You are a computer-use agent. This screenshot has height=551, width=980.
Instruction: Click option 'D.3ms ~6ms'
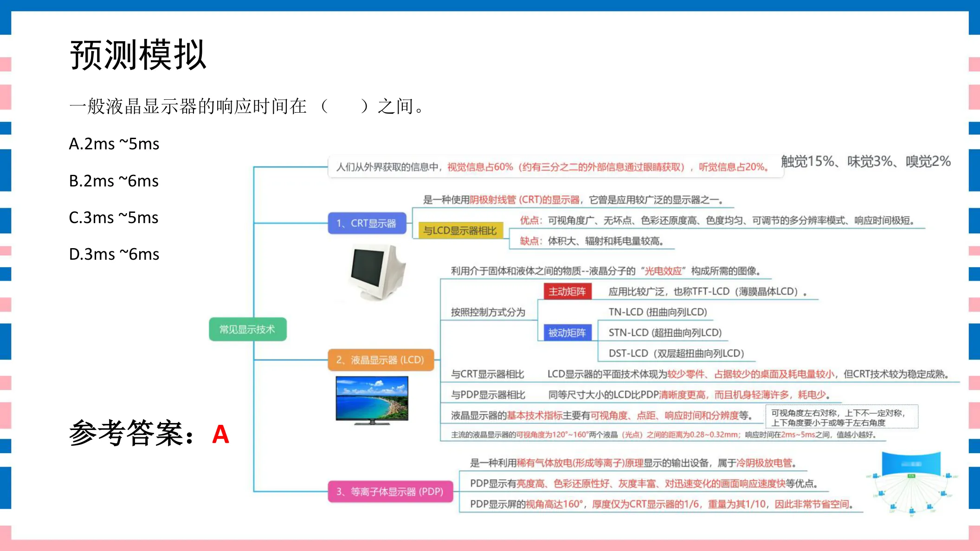[114, 254]
